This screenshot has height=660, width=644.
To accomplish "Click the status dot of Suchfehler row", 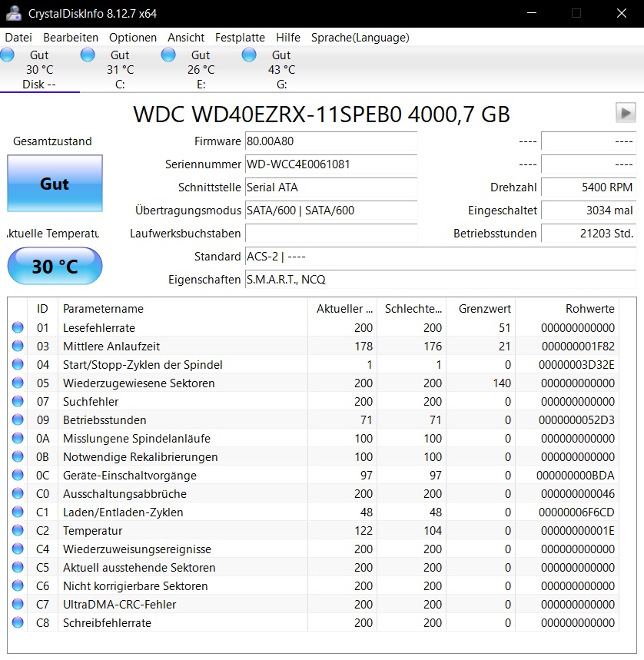I will [x=18, y=401].
